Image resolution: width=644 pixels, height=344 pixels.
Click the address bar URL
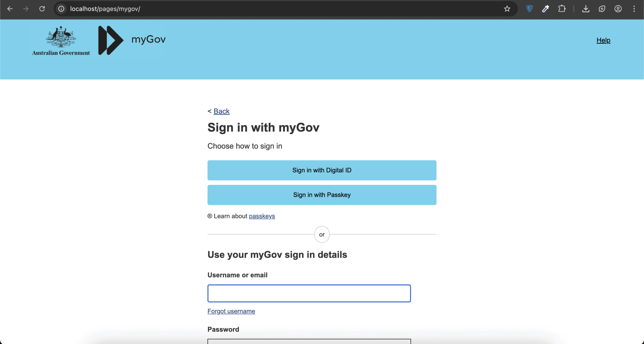pyautogui.click(x=105, y=9)
